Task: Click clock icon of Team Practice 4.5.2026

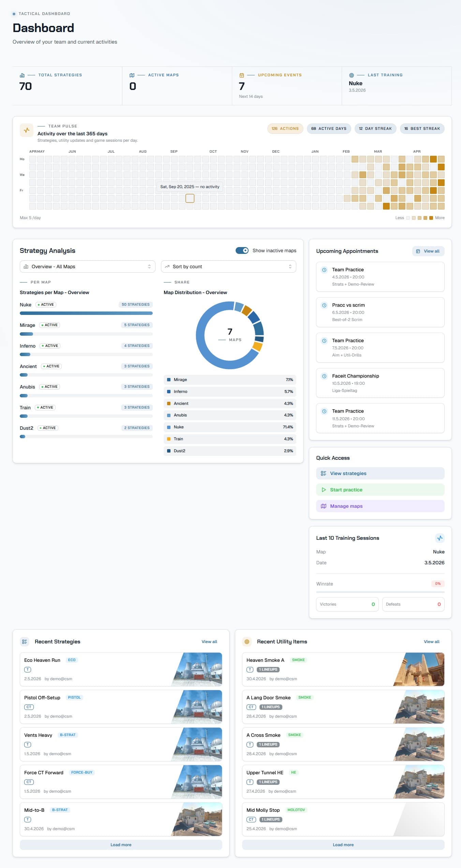Action: coord(324,270)
